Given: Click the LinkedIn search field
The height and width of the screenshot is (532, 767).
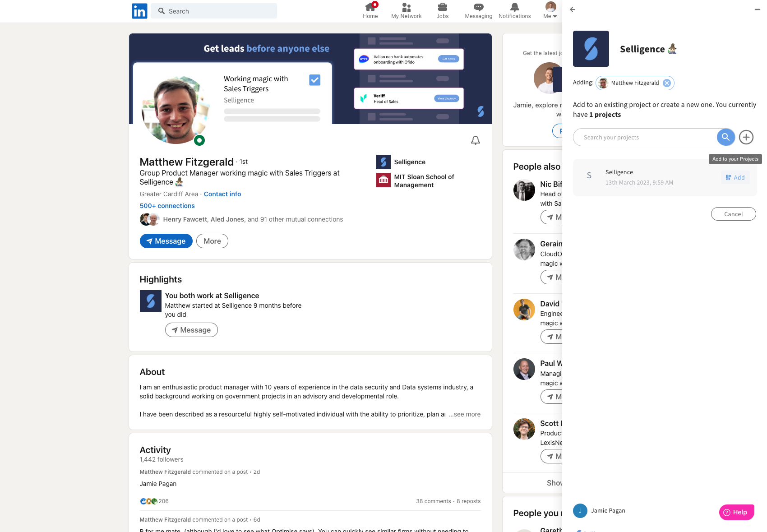Looking at the screenshot, I should (x=214, y=11).
